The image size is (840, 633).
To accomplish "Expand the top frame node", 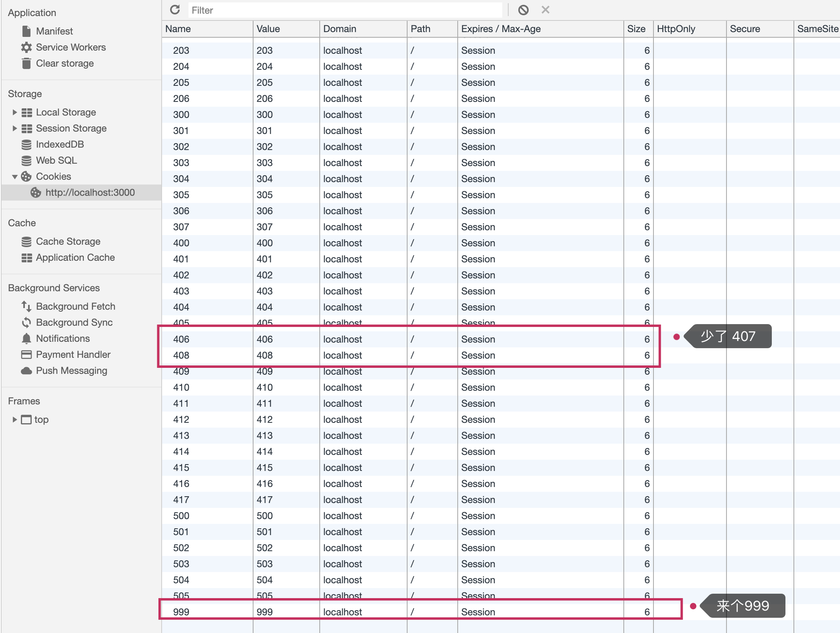I will [14, 419].
